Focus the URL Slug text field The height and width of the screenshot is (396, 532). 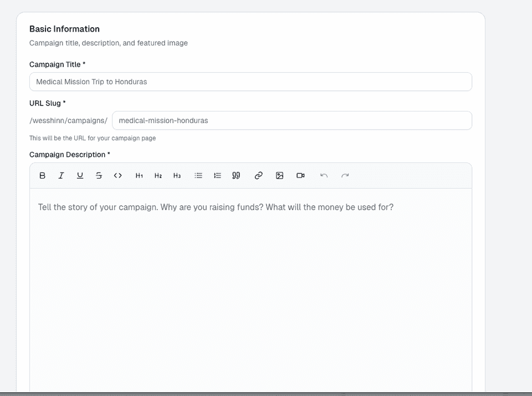pyautogui.click(x=291, y=120)
